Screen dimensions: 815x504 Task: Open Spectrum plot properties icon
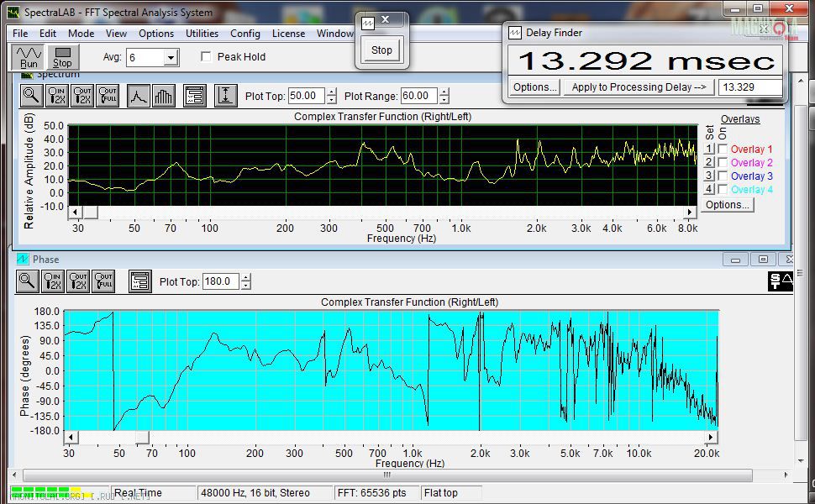(x=195, y=96)
